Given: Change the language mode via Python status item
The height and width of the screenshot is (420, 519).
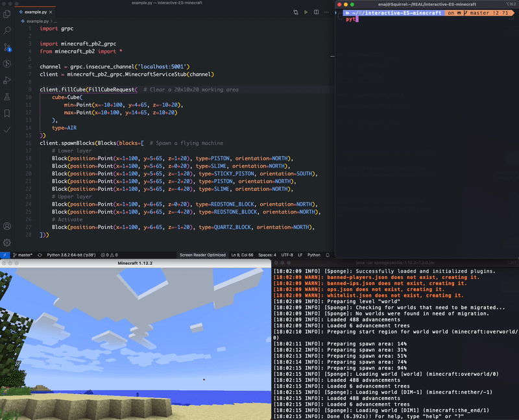Looking at the screenshot, I should tap(314, 255).
